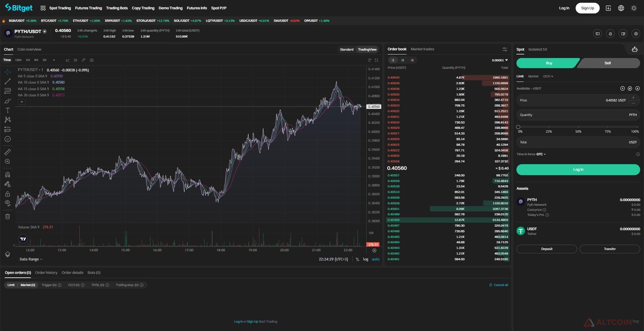Select the Sell button
This screenshot has width=644, height=331.
(x=608, y=63)
